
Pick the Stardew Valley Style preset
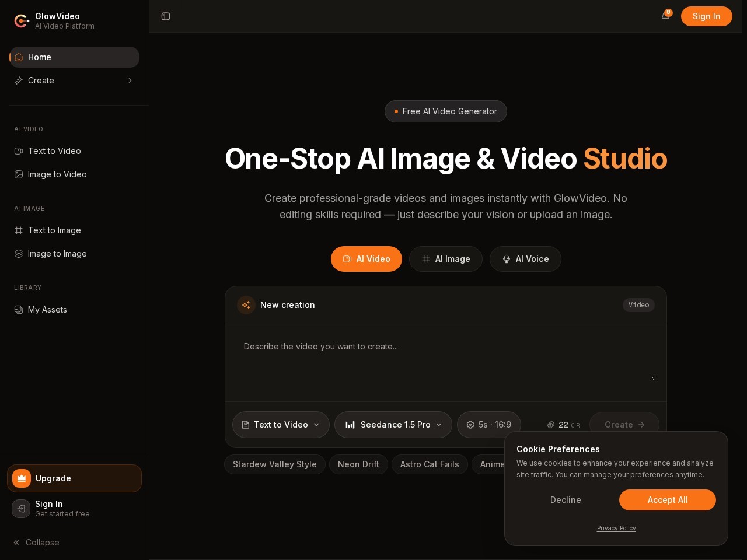point(275,464)
